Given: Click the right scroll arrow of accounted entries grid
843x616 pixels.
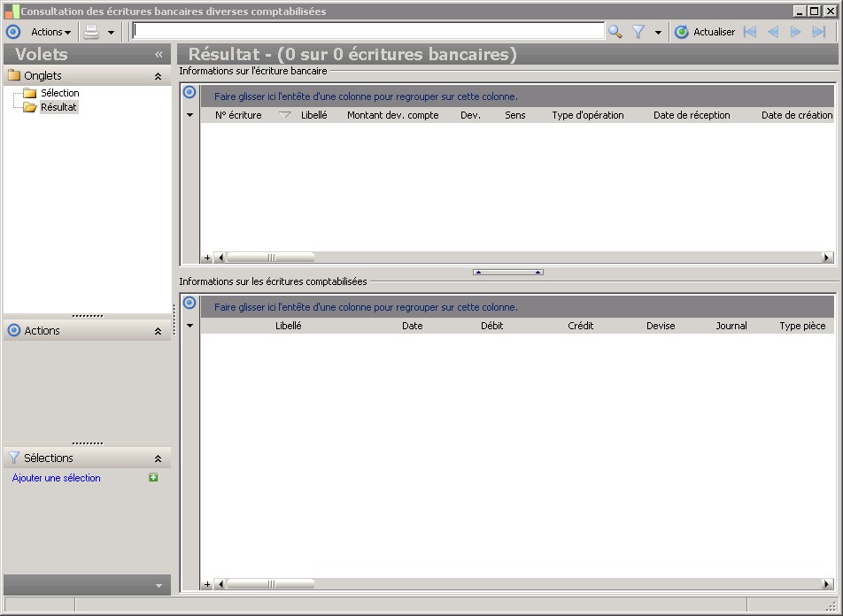Looking at the screenshot, I should pos(827,584).
